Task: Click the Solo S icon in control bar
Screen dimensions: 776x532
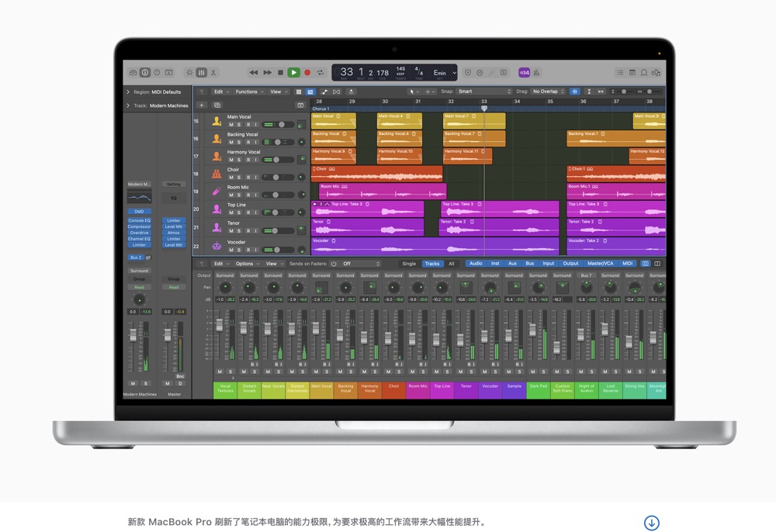Action: coord(504,73)
